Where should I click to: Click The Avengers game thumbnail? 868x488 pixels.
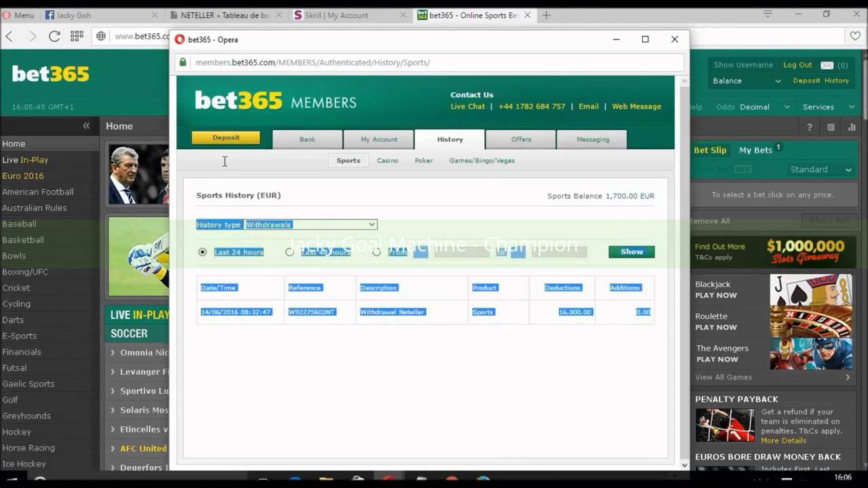pos(810,353)
